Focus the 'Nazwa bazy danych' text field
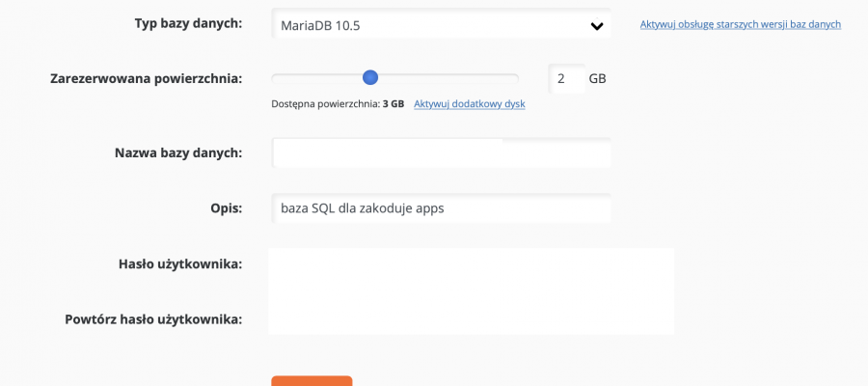 441,152
